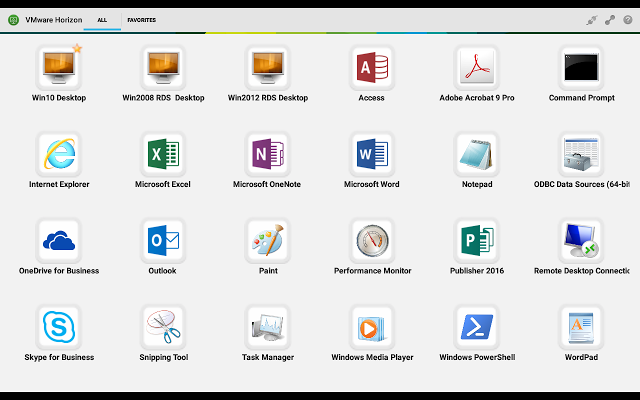Click the VMware Horizon logo icon

[13, 20]
